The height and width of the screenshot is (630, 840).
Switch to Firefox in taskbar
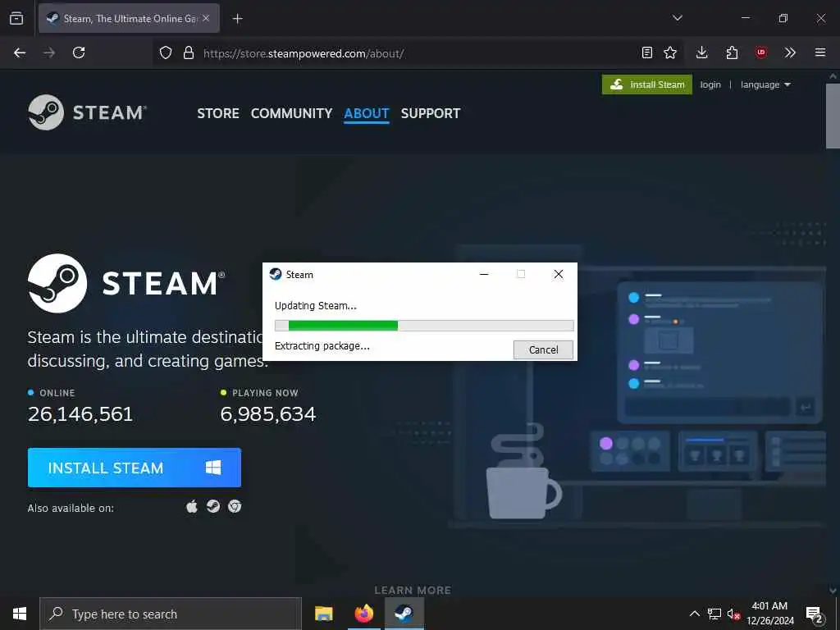pyautogui.click(x=363, y=614)
